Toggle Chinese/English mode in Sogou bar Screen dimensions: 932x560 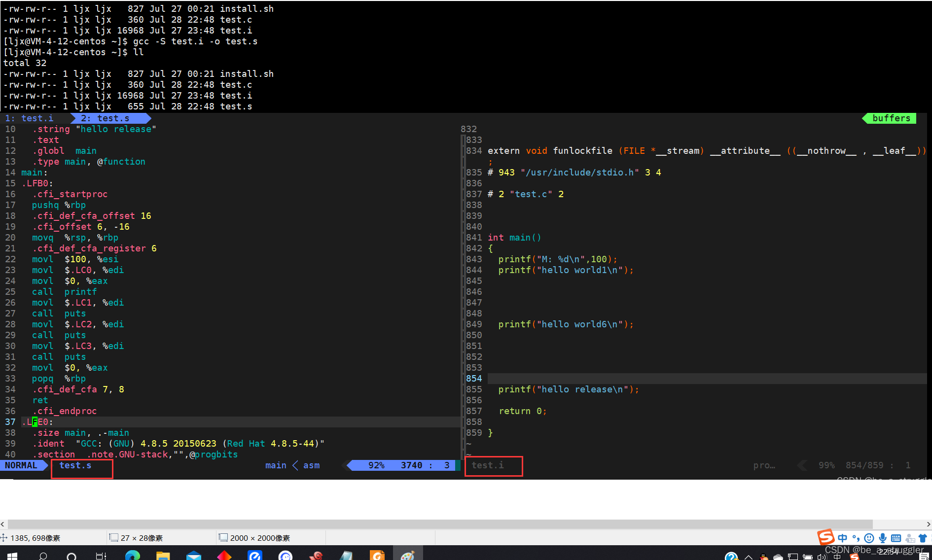pyautogui.click(x=843, y=538)
